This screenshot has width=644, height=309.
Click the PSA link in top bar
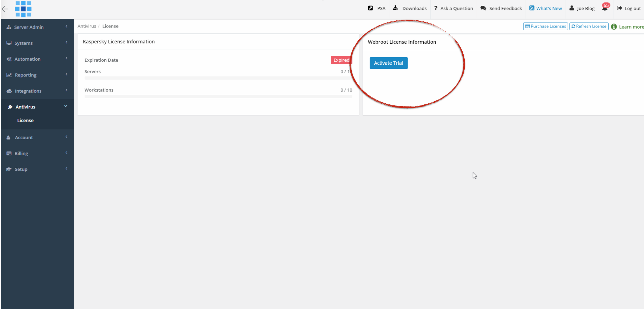coord(381,9)
